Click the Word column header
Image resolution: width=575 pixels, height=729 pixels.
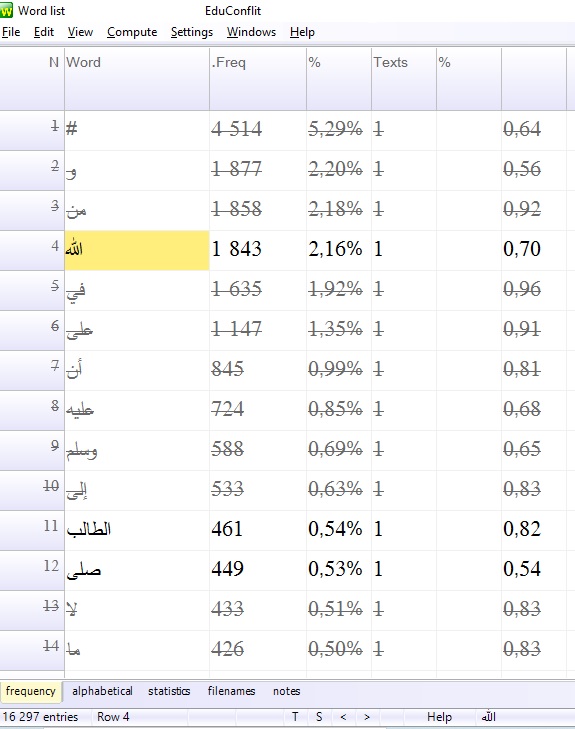click(x=137, y=79)
